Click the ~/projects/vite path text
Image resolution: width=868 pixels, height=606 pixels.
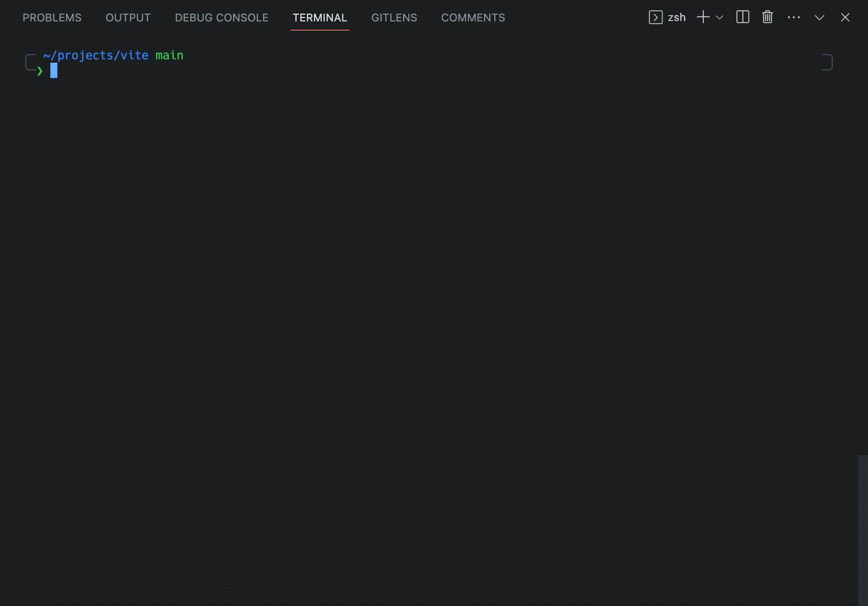[96, 55]
